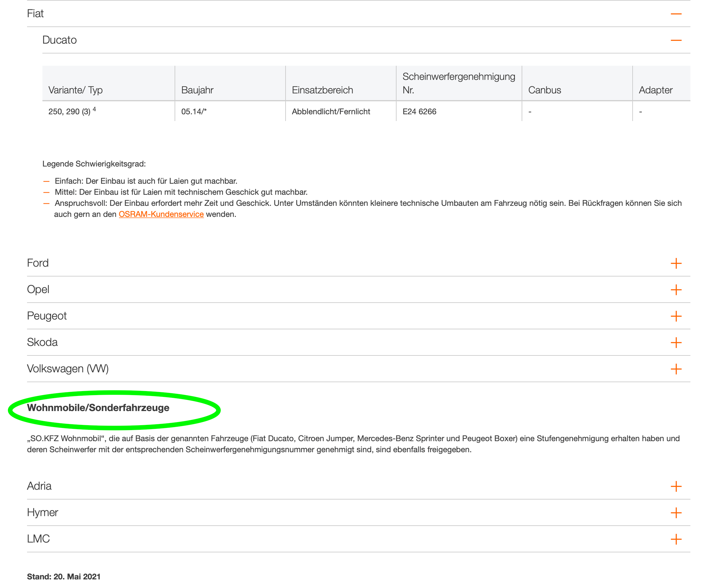Click the E24 6266 table cell
The width and height of the screenshot is (707, 588).
(419, 112)
